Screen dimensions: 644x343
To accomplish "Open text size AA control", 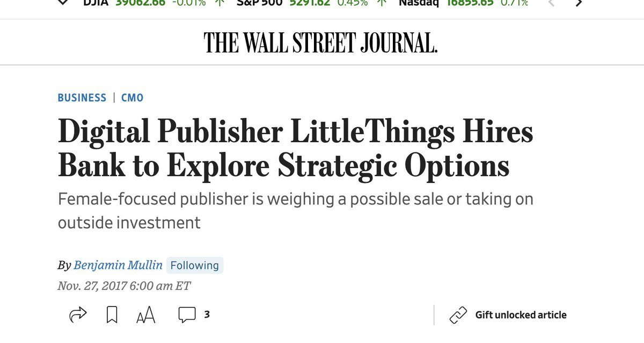I will (145, 316).
